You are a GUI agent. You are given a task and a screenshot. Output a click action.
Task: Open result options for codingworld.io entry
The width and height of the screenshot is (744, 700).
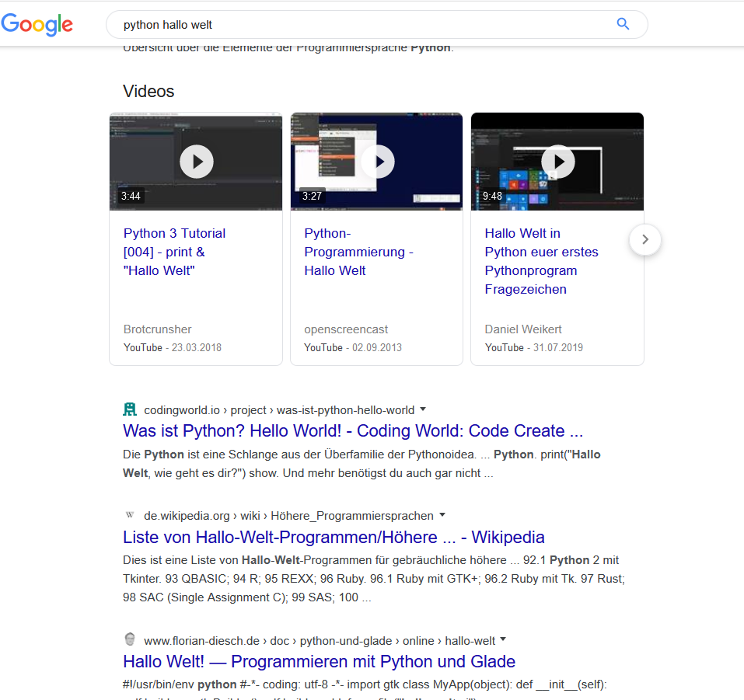click(422, 409)
